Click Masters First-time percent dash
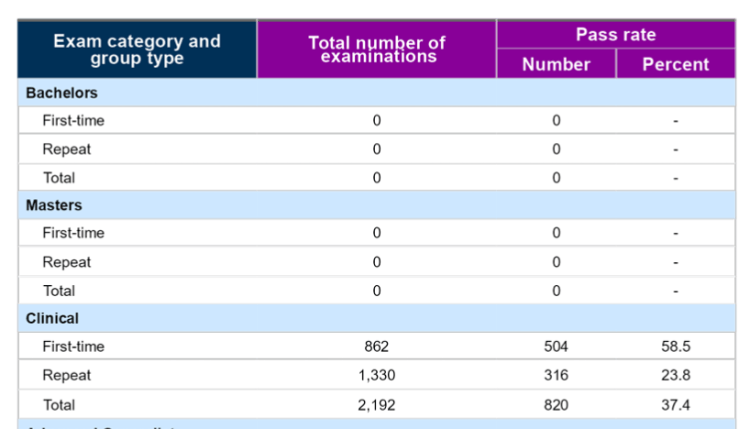This screenshot has height=429, width=750. (676, 234)
